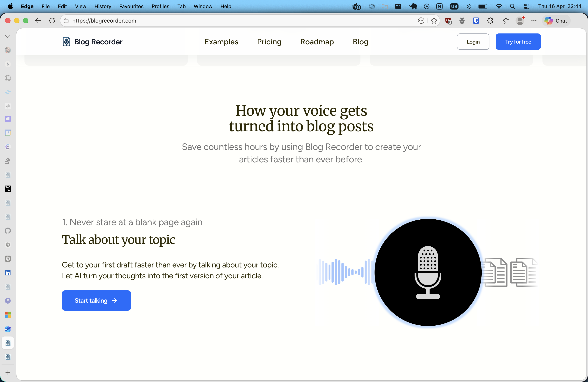The width and height of the screenshot is (588, 382).
Task: Open the ellipsis menu inside the address bar
Action: coord(421,21)
